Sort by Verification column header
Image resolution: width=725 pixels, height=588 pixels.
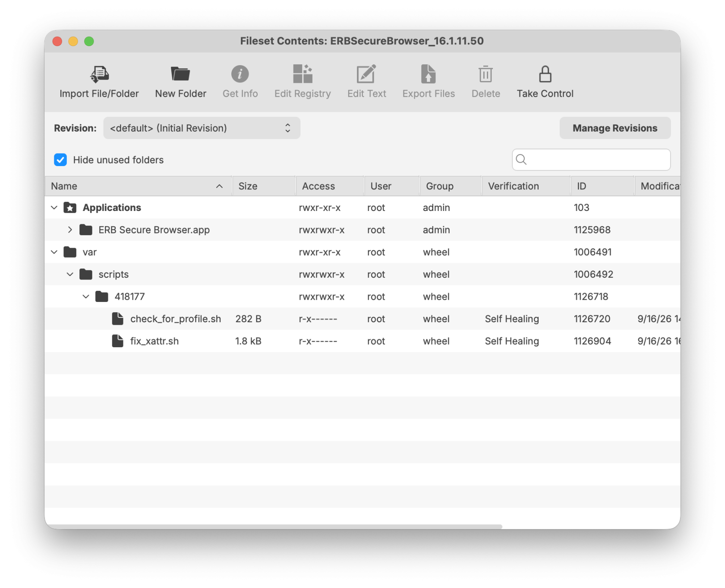click(526, 186)
